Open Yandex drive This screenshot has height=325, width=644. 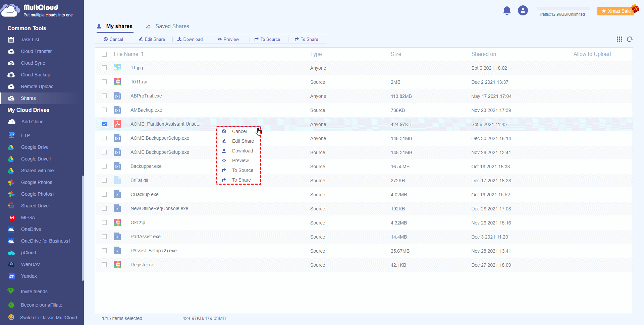pos(29,276)
